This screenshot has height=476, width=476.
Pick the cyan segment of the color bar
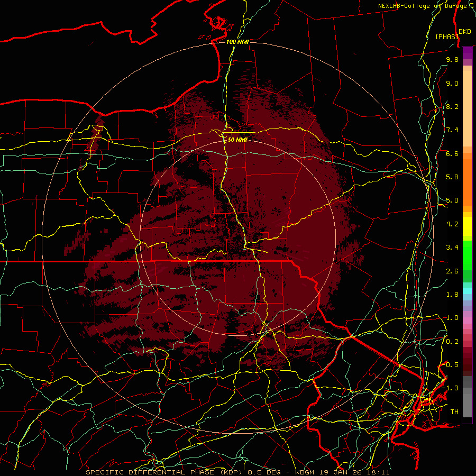click(467, 291)
